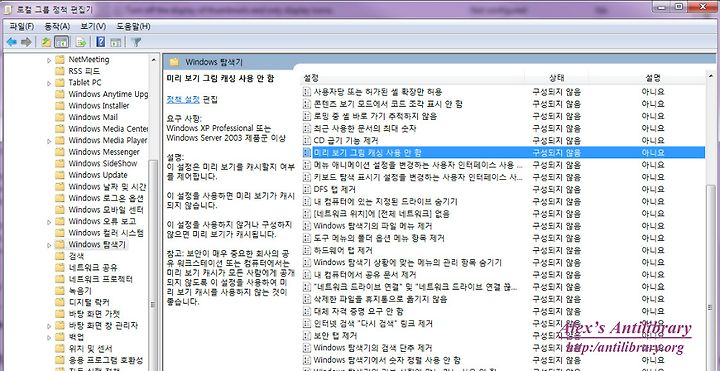Click the folder icon beside 디지털 락커
This screenshot has width=720, height=371.
point(60,302)
